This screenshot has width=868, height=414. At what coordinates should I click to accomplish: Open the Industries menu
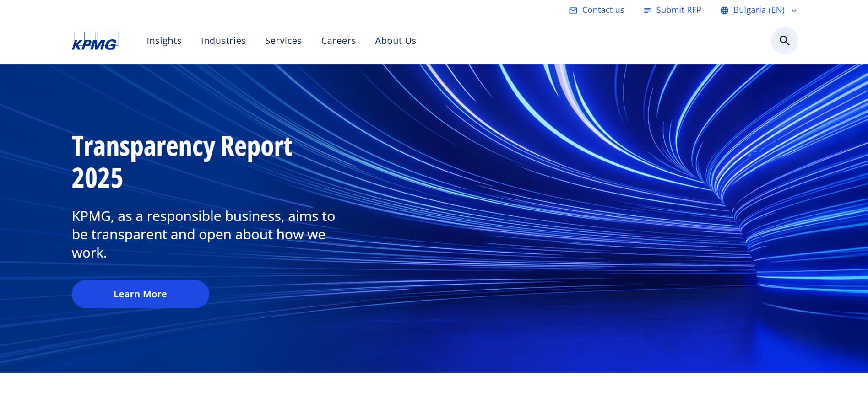[x=223, y=41]
